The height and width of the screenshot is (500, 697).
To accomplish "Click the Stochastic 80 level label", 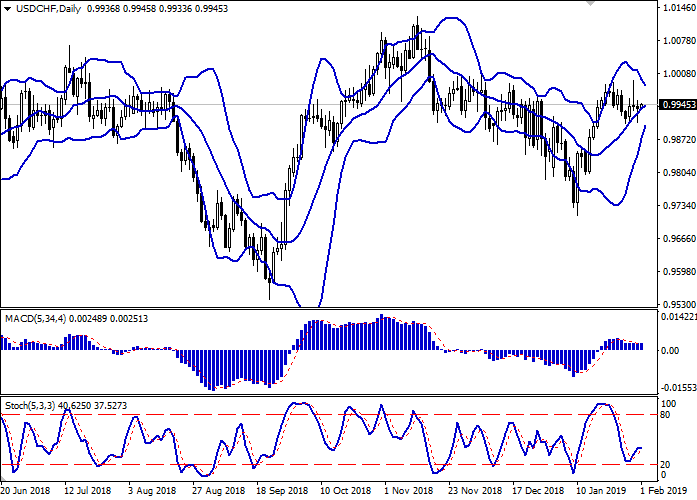I will click(x=665, y=415).
